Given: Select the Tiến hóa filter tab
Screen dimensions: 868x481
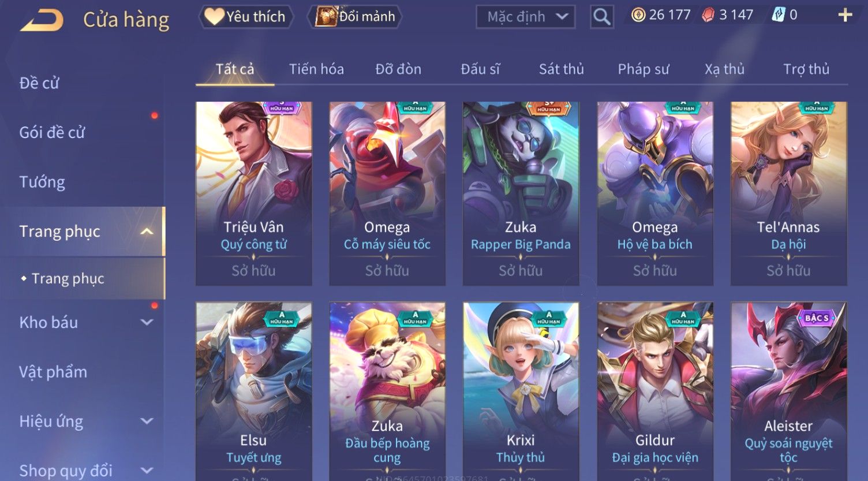Looking at the screenshot, I should 316,69.
